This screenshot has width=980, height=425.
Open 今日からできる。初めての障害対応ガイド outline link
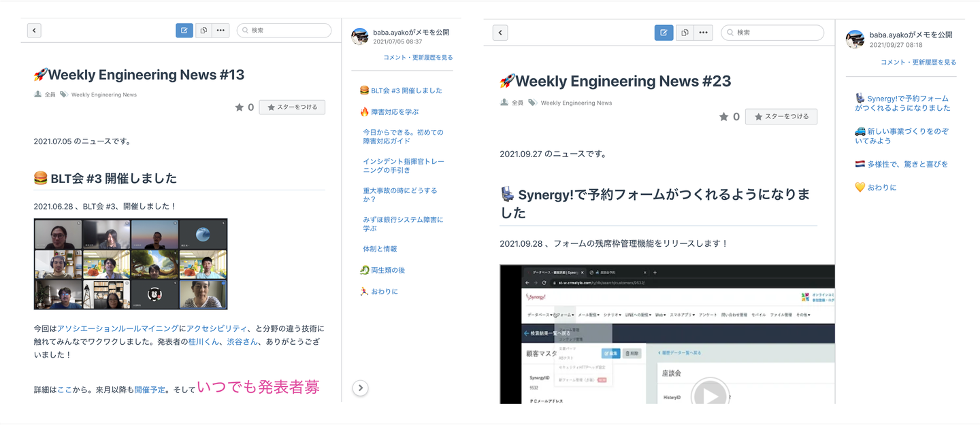coord(403,137)
